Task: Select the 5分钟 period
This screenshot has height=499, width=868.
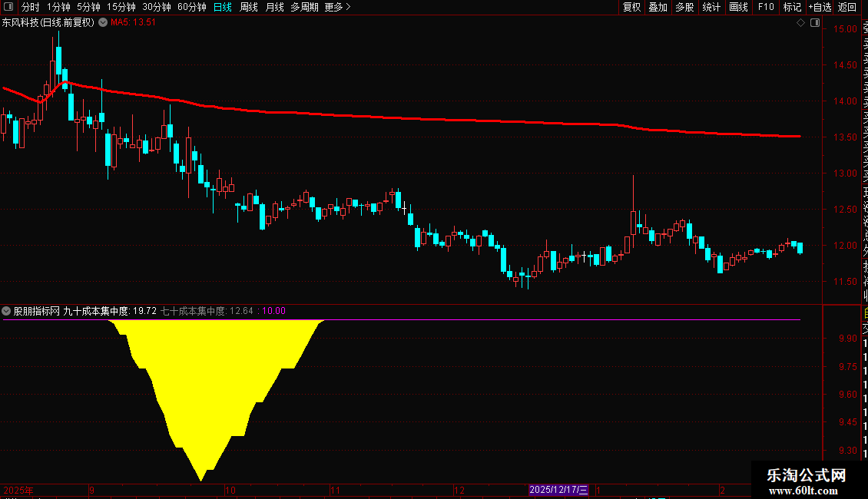Action: coord(88,7)
